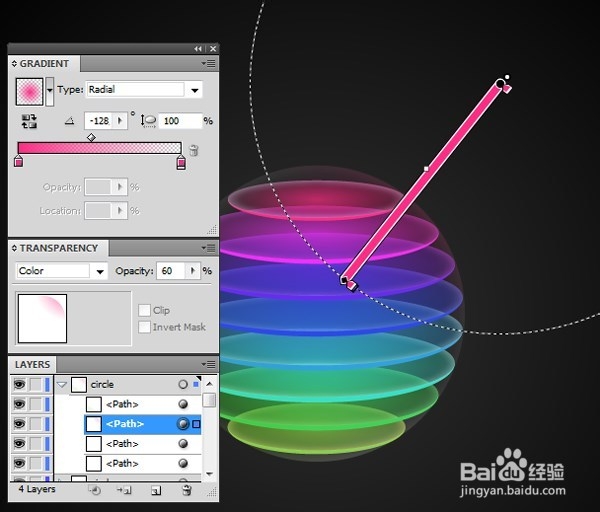The image size is (600, 512).
Task: Enable the Invert Mask checkbox
Action: coord(144,327)
